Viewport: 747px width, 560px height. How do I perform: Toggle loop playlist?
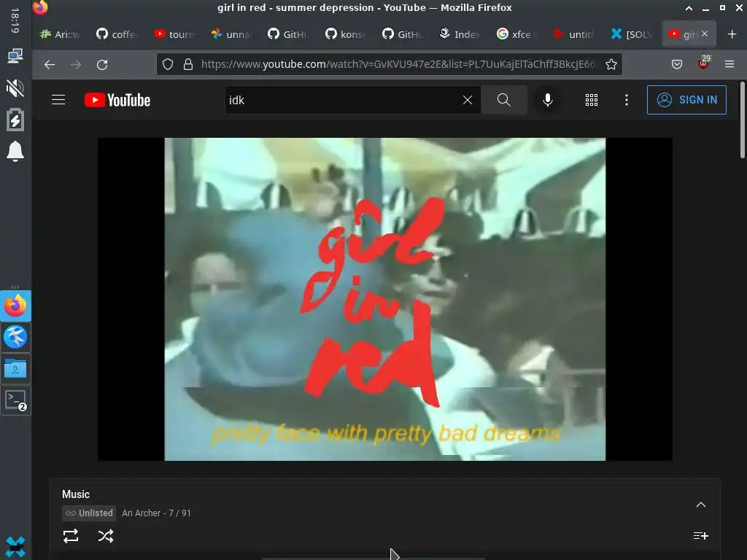click(x=71, y=536)
